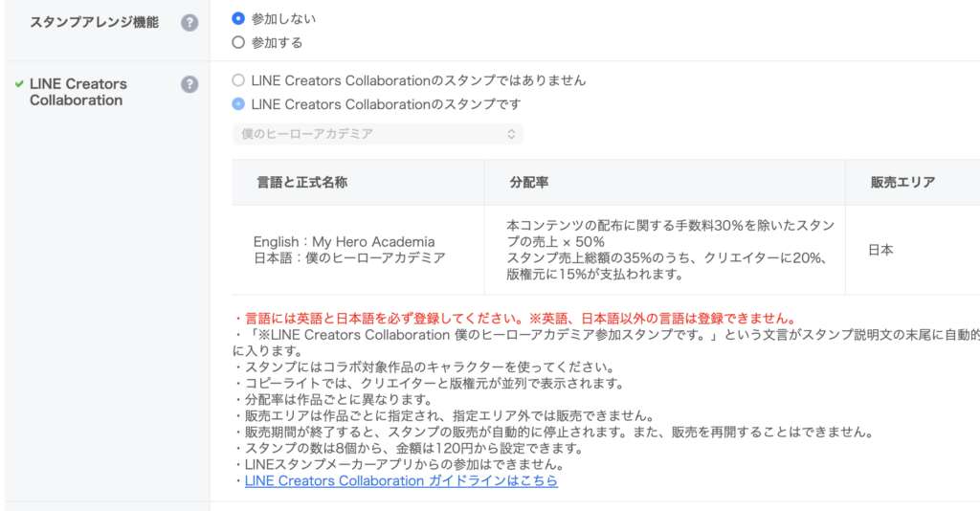Click green checkmark next to LINE Creators Collaboration

click(x=19, y=83)
